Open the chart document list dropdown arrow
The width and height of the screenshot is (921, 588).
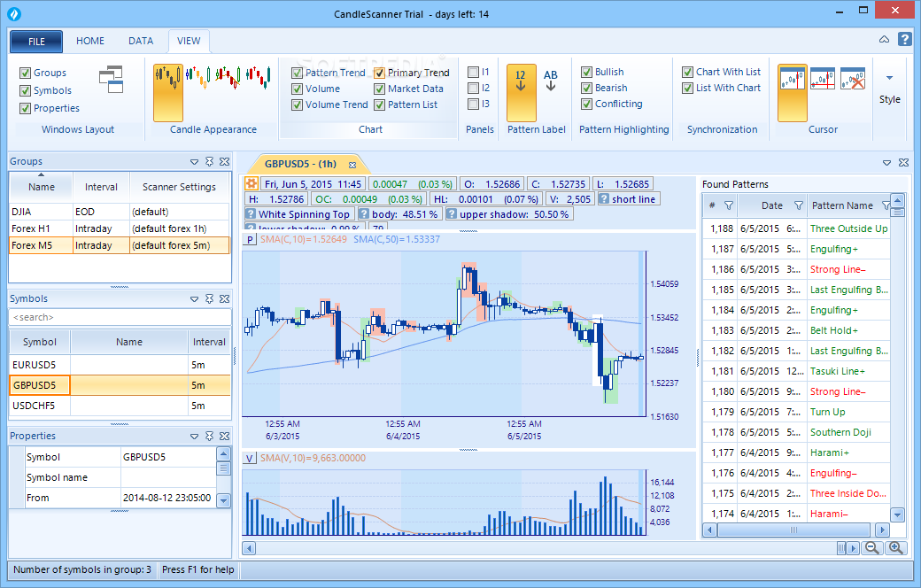click(887, 163)
